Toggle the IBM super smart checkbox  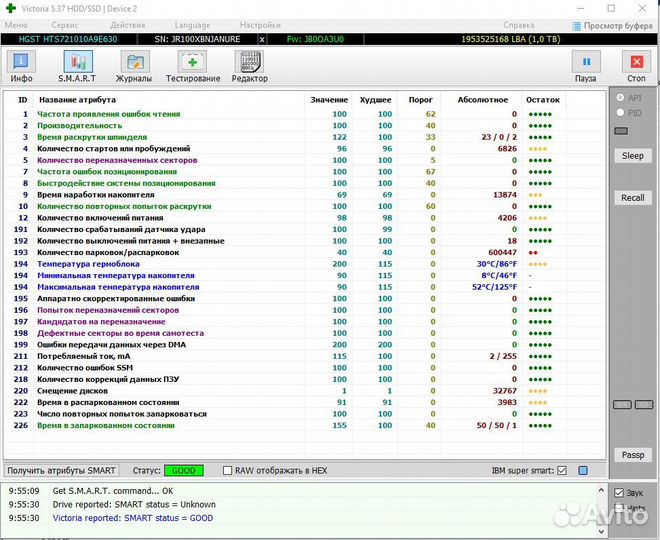(562, 470)
